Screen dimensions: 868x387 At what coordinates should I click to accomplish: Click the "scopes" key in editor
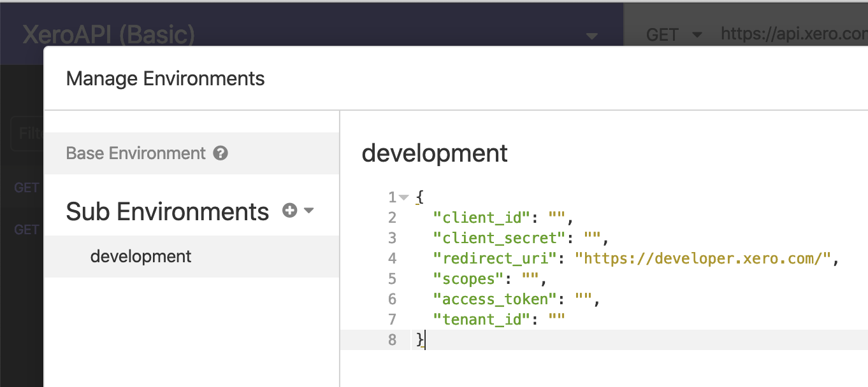[469, 279]
